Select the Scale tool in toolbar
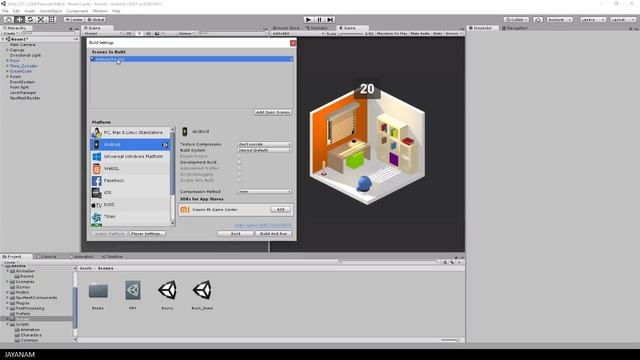 coord(41,20)
